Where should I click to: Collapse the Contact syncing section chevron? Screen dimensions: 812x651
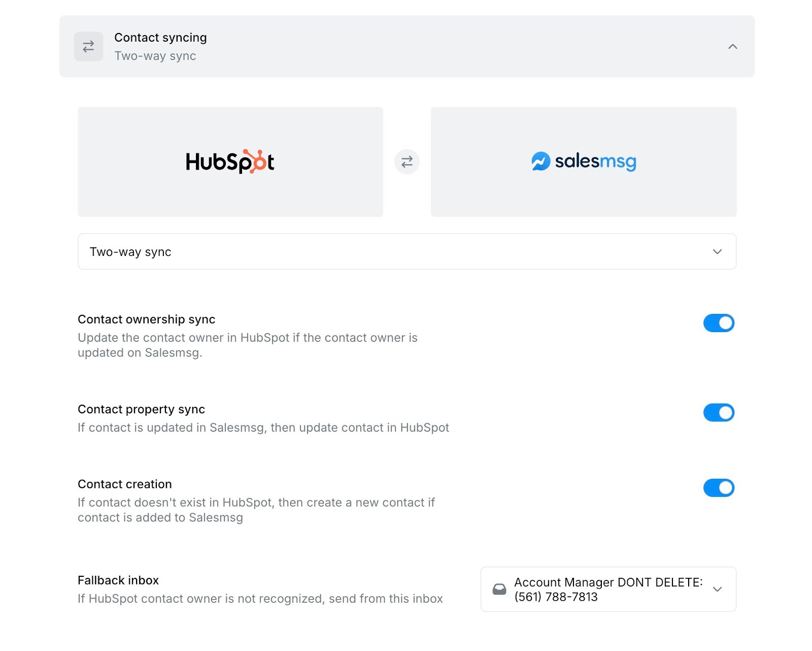coord(732,47)
